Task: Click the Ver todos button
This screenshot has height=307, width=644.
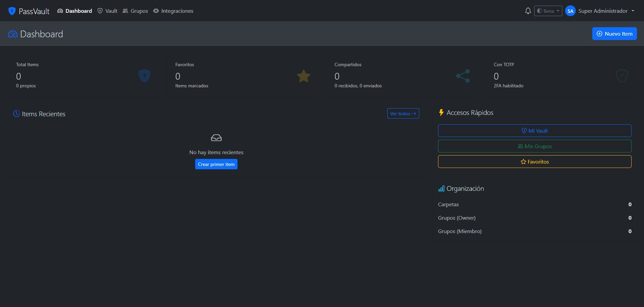Action: (403, 114)
